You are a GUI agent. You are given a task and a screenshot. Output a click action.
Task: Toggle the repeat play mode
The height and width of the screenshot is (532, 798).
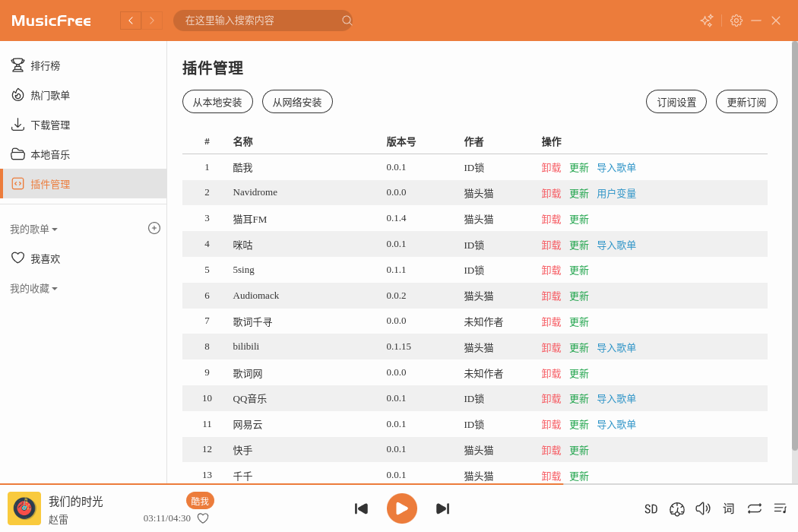[x=755, y=508]
